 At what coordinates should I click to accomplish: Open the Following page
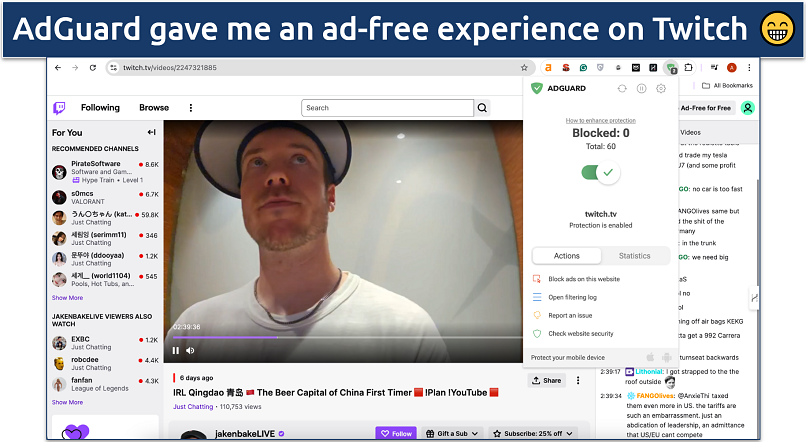click(x=100, y=108)
